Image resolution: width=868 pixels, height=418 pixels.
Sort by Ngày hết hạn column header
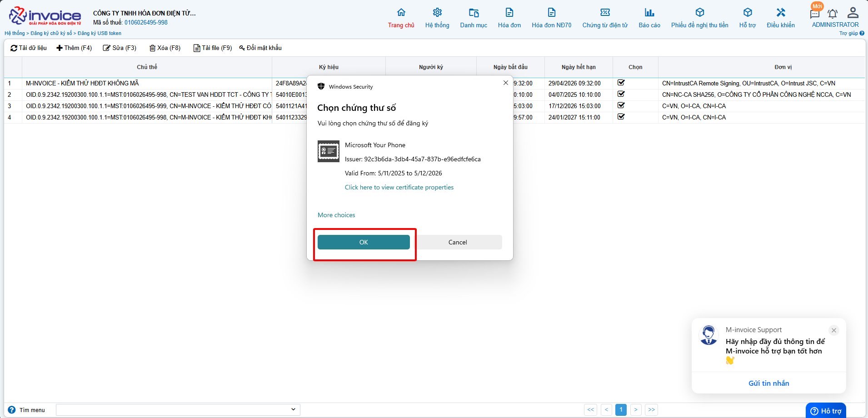(579, 67)
